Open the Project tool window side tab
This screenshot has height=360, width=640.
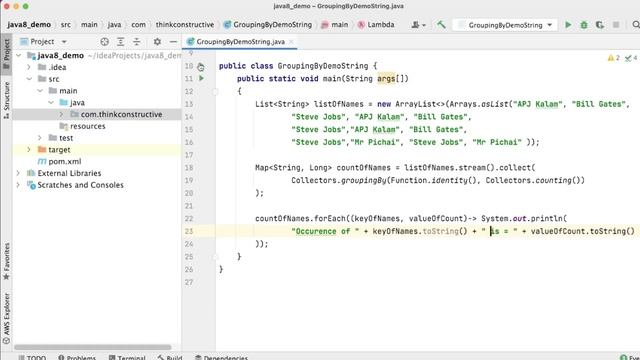(x=7, y=54)
